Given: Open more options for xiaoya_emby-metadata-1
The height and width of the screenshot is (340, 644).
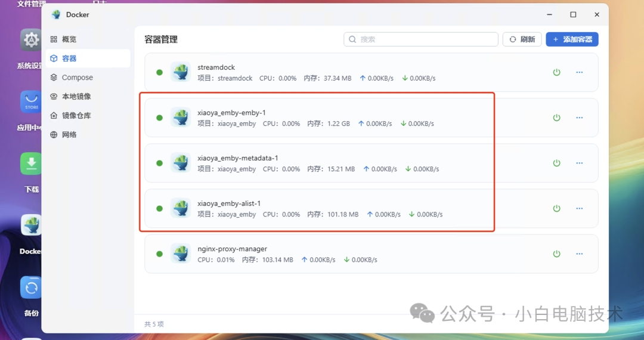Looking at the screenshot, I should tap(579, 163).
